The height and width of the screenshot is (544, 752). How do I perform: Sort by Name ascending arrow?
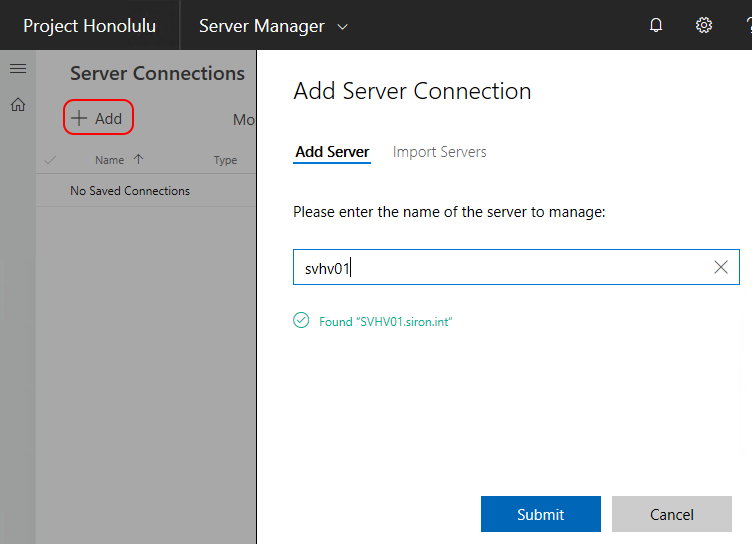139,159
